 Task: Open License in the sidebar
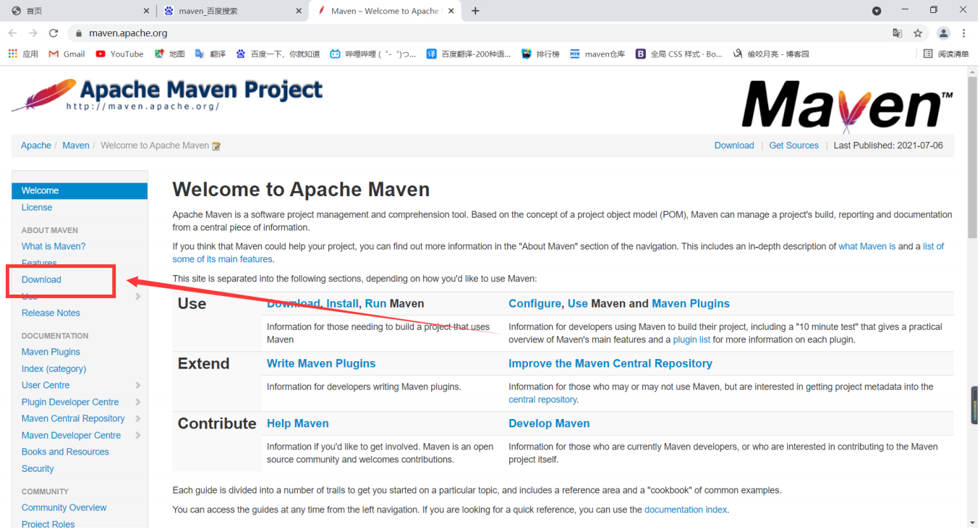[37, 208]
